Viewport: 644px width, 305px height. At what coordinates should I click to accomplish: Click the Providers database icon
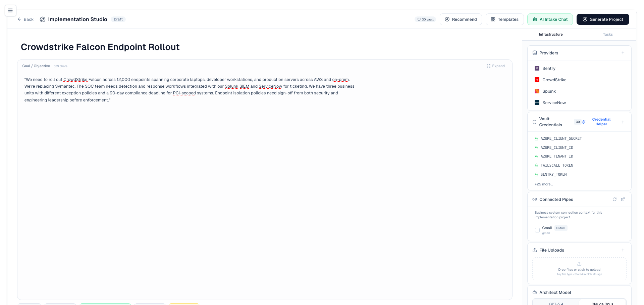[535, 53]
